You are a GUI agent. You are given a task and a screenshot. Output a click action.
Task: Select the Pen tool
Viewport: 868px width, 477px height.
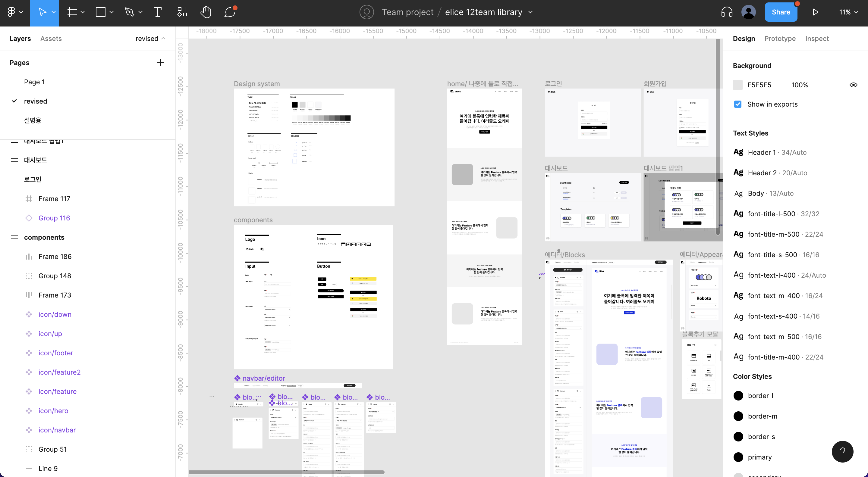coord(130,12)
